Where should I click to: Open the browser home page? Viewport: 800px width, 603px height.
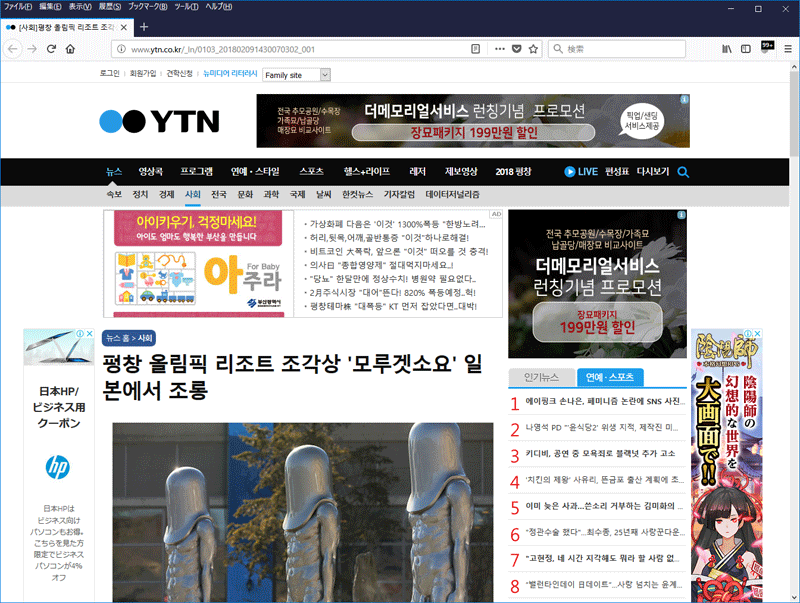point(70,49)
